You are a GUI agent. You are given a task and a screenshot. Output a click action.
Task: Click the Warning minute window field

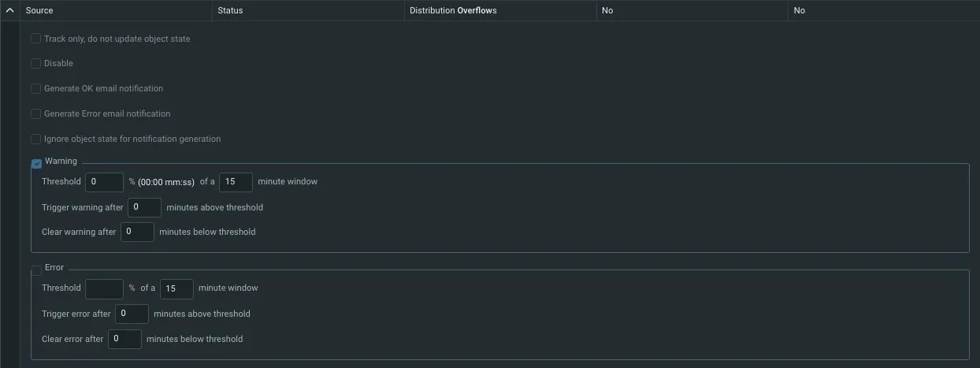click(236, 182)
